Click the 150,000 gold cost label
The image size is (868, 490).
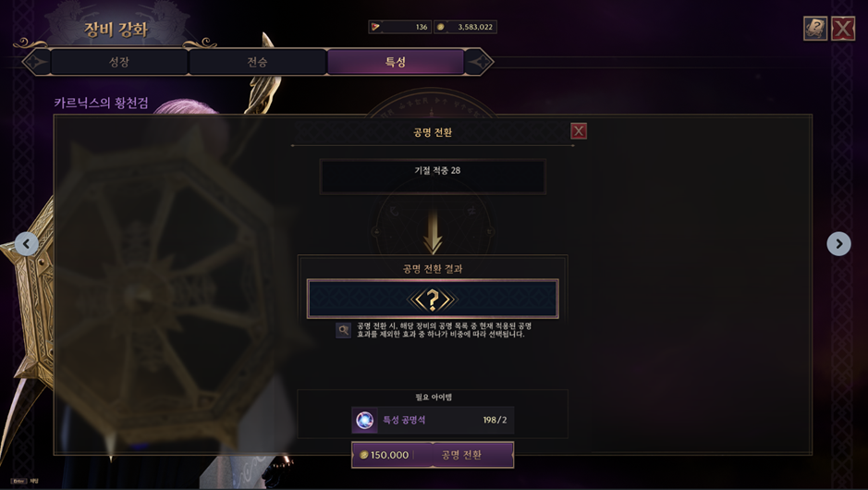pos(389,455)
